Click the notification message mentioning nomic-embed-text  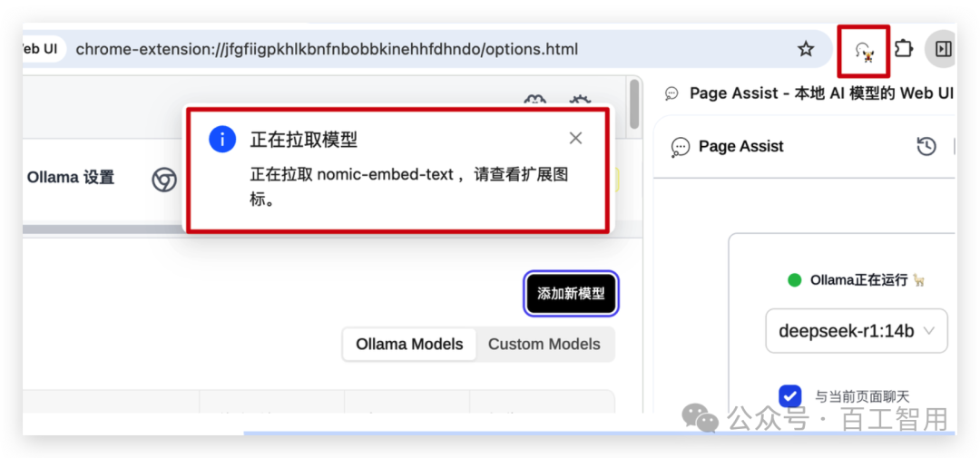click(409, 188)
